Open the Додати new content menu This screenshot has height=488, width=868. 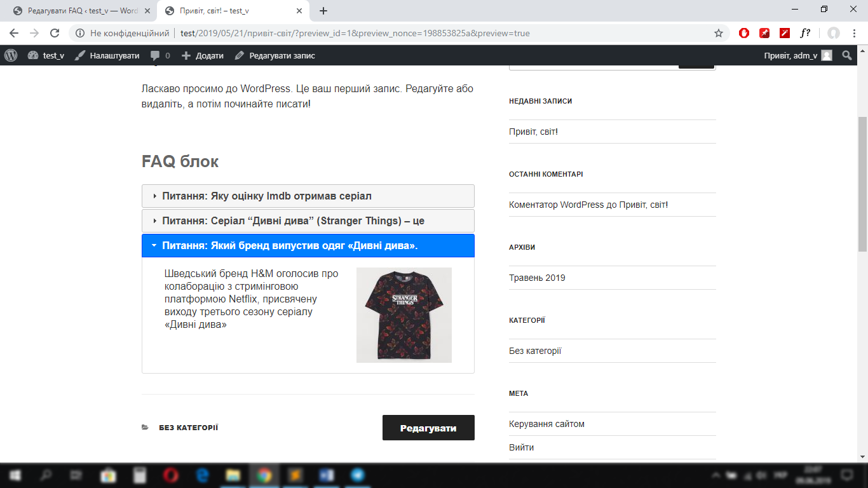pos(203,55)
